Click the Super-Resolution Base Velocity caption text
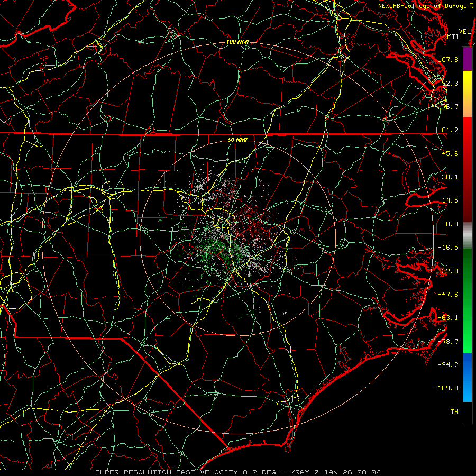The width and height of the screenshot is (476, 476). [238, 472]
